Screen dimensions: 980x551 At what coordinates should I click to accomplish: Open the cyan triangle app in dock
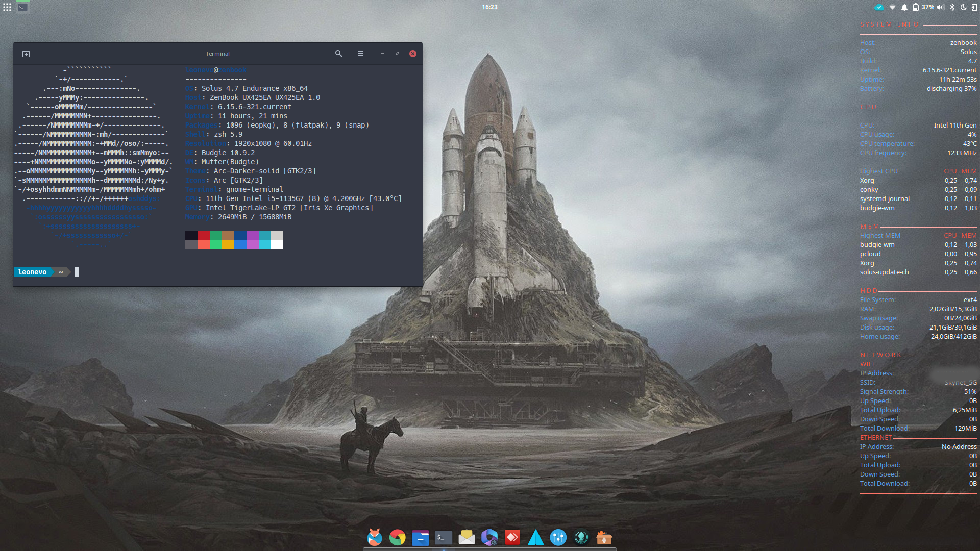click(535, 537)
